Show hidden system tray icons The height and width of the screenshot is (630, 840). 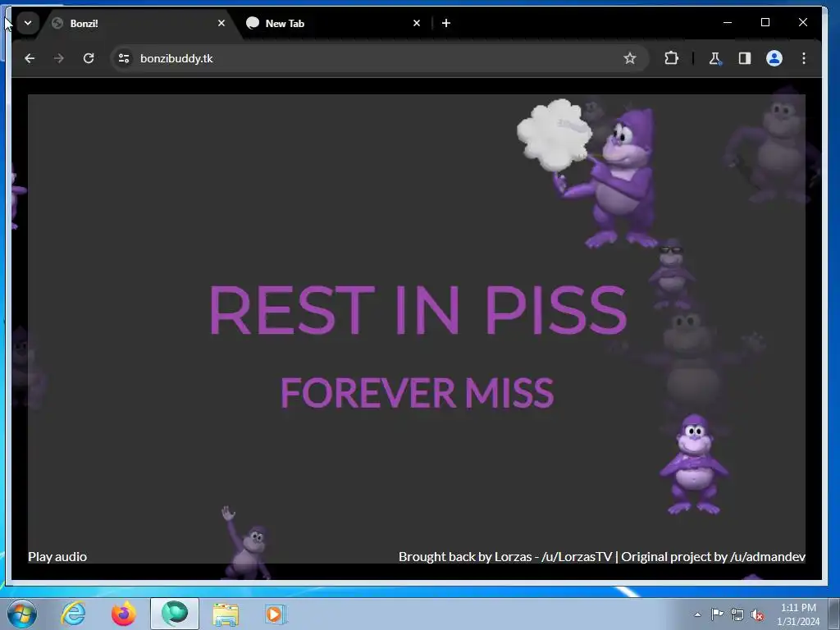pyautogui.click(x=697, y=614)
